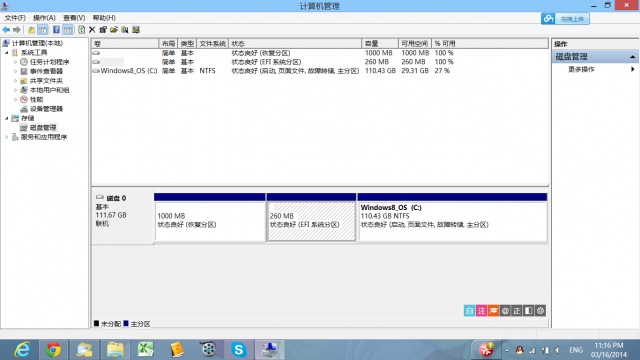Collapse the 系统工具 tree node
640x360 pixels.
(7, 53)
